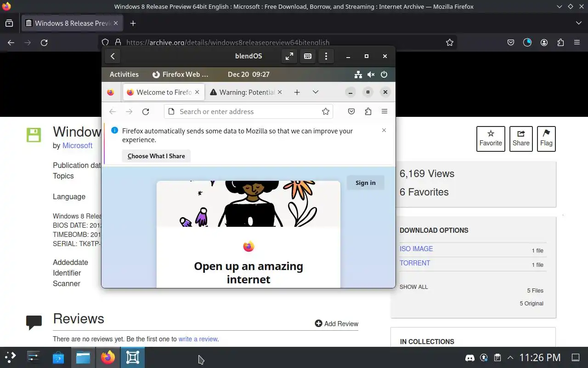Click Discord icon in system tray
Screen dimensions: 588x368
coord(470,357)
